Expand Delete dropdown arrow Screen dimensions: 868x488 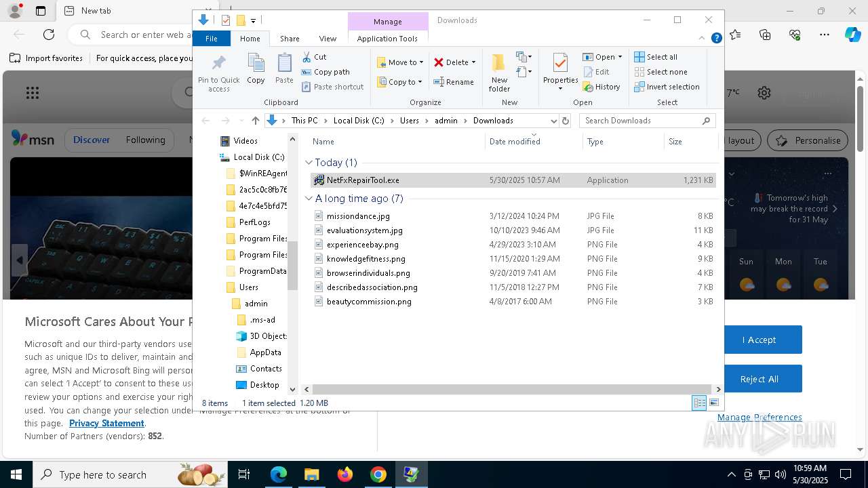click(x=473, y=62)
